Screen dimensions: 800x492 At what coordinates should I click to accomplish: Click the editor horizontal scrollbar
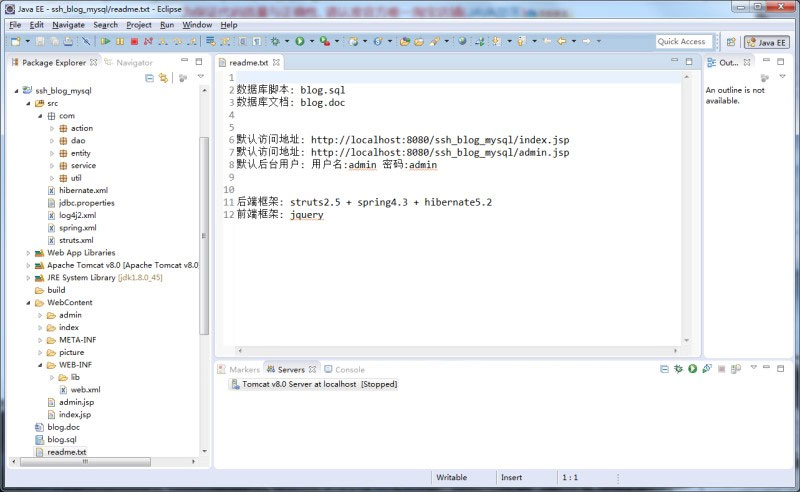tap(457, 351)
